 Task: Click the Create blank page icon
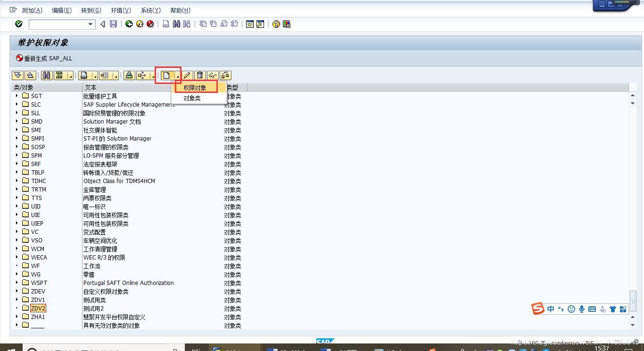[x=166, y=75]
